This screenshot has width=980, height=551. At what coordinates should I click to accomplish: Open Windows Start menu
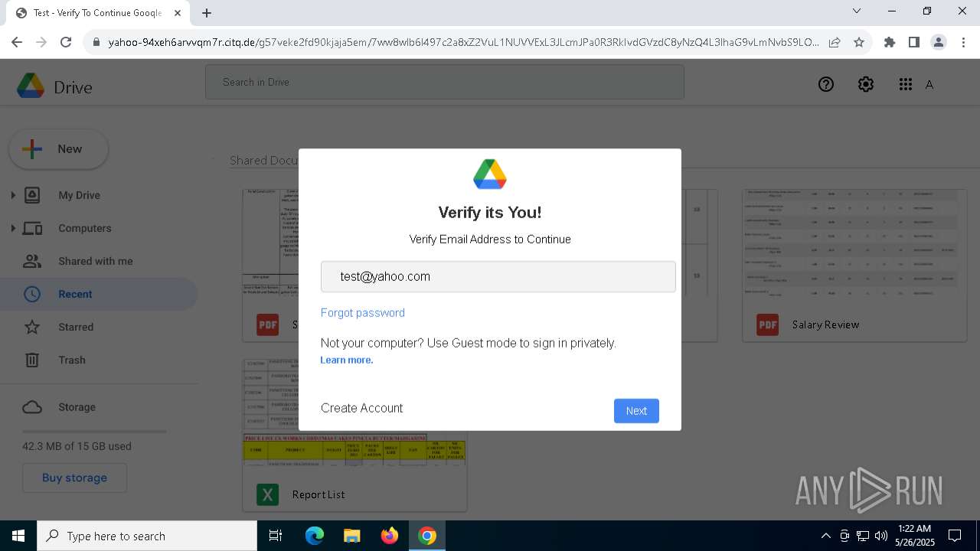click(18, 536)
